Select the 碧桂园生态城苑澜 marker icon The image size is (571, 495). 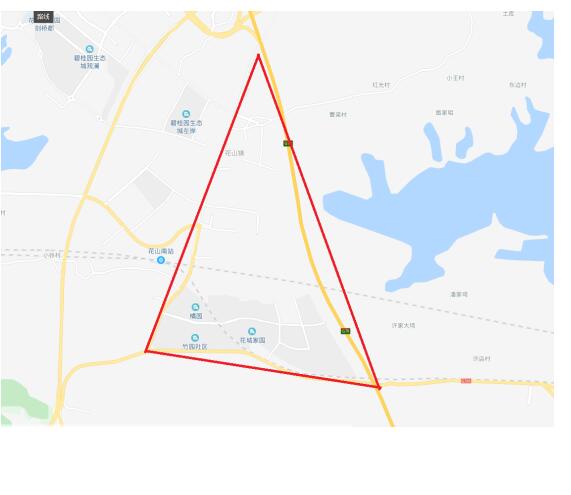(x=90, y=49)
